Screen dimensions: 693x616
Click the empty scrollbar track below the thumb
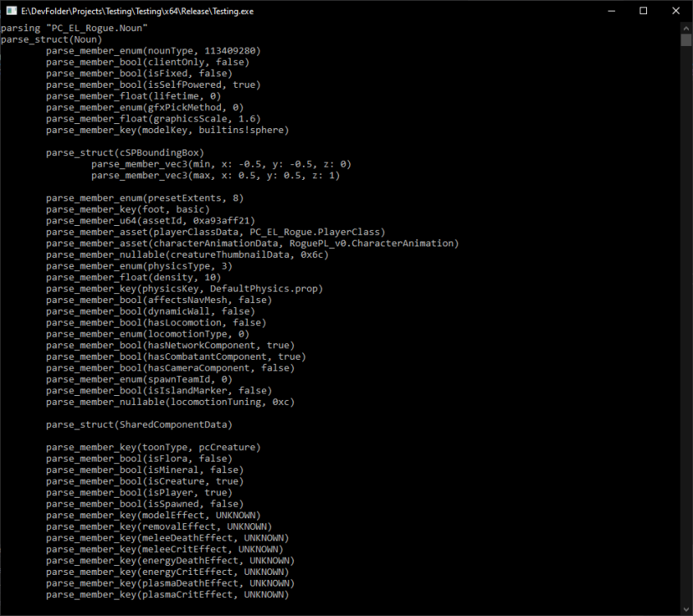686,329
